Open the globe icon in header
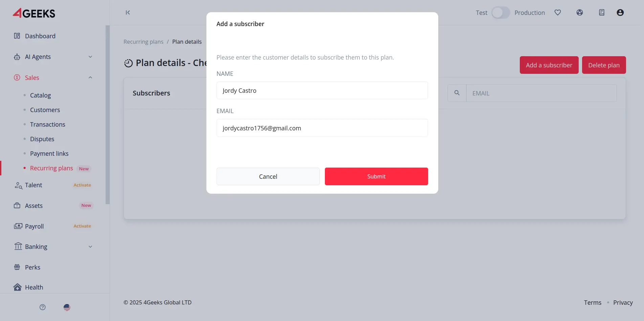The image size is (644, 321). [x=580, y=13]
